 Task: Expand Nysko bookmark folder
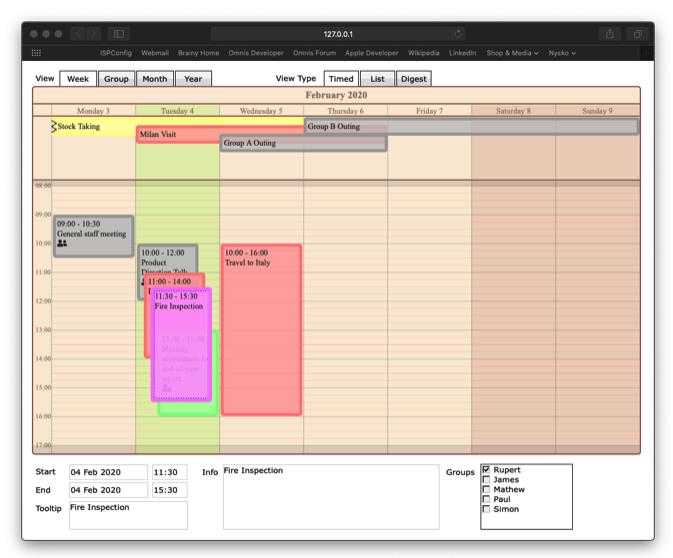(x=562, y=53)
